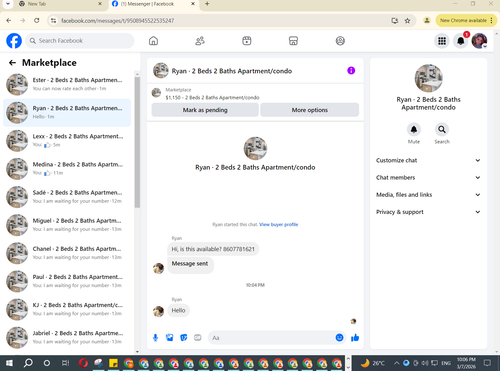
Task: Open Ryan conversation in list
Action: 67,113
